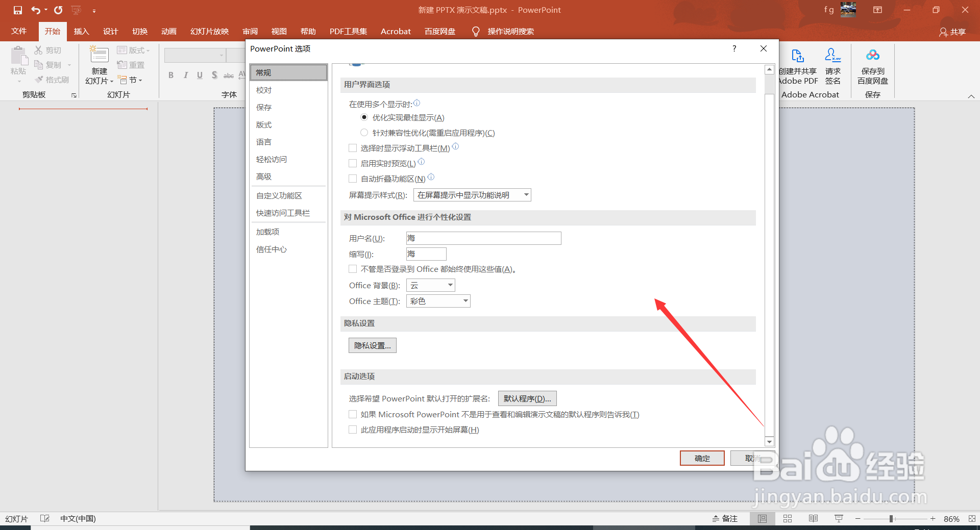
Task: Switch to Insert (插入) ribbon tab
Action: [81, 32]
